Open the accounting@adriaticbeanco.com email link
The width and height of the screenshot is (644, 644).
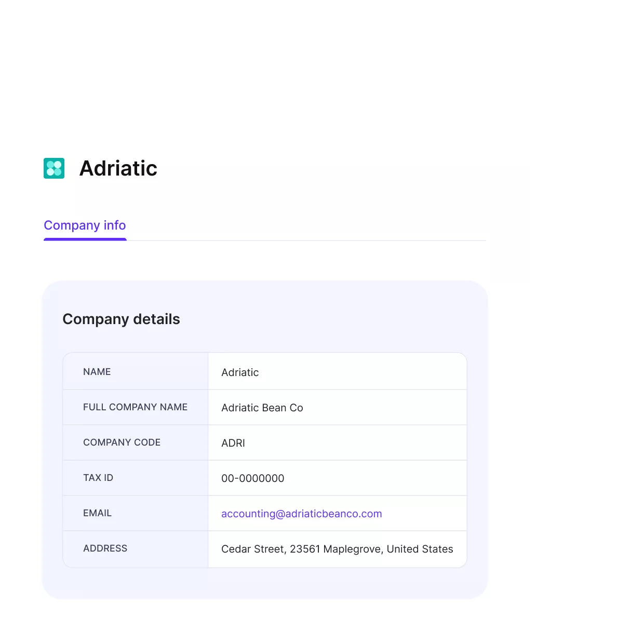(302, 514)
